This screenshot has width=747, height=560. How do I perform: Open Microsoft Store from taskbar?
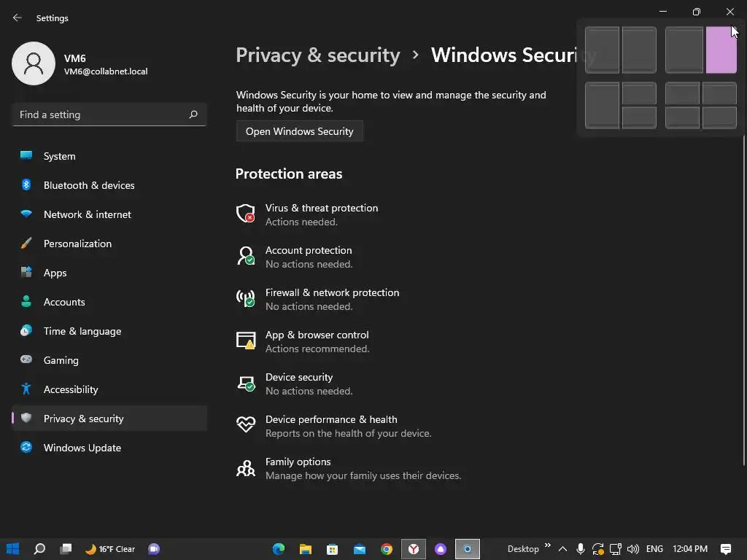pyautogui.click(x=332, y=549)
